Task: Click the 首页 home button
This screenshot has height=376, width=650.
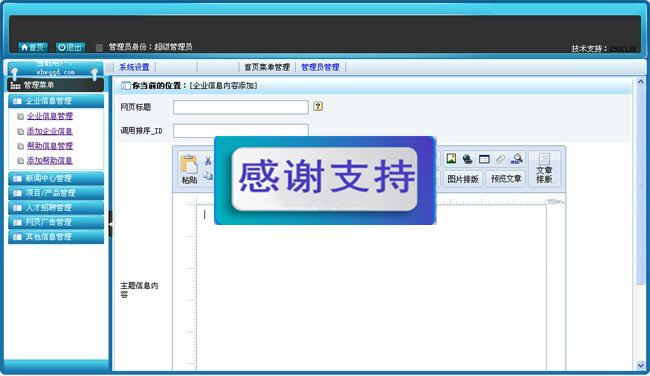Action: point(33,47)
